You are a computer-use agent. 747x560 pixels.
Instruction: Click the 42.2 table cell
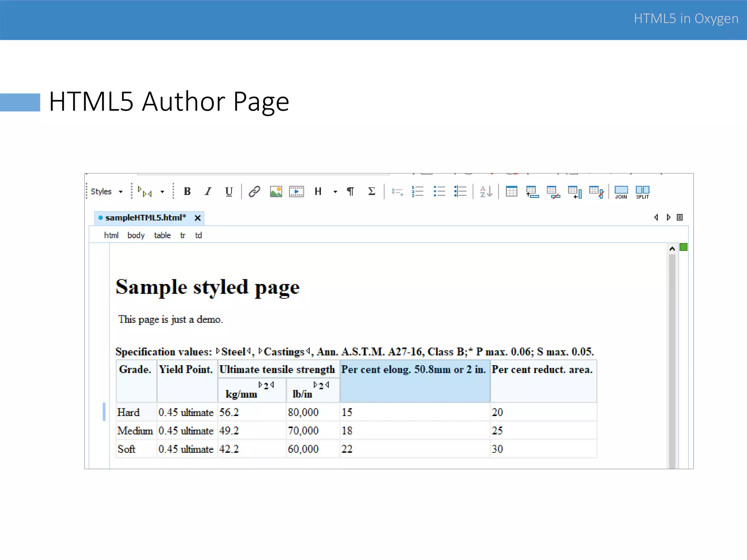252,449
